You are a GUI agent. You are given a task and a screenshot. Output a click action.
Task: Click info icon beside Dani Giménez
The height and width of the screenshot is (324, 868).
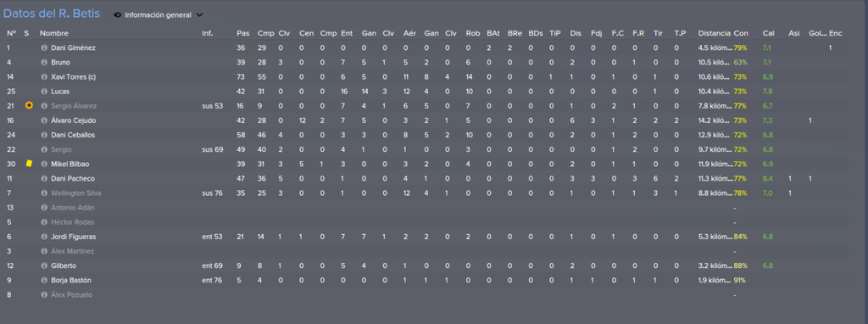click(x=45, y=48)
